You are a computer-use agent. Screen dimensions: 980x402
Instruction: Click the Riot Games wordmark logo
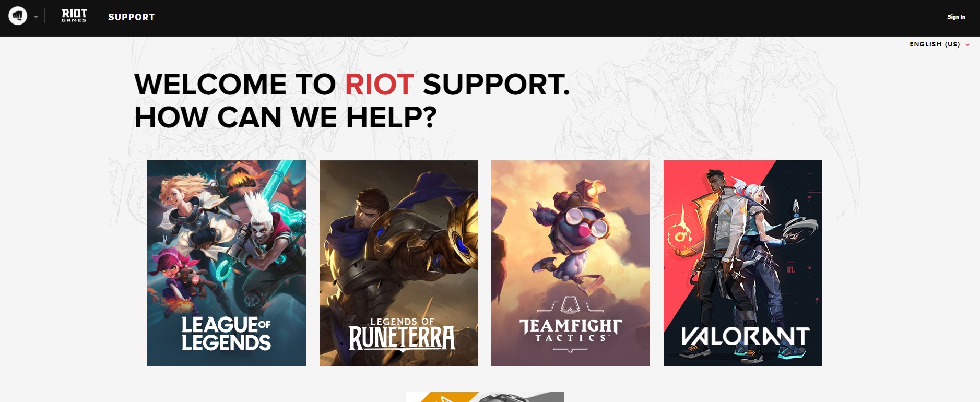74,16
